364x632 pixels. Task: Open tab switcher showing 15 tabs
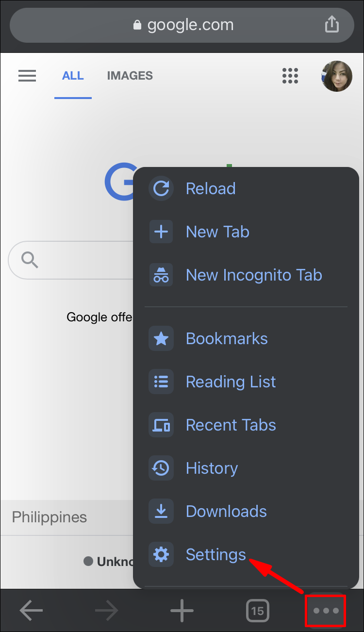pyautogui.click(x=257, y=610)
